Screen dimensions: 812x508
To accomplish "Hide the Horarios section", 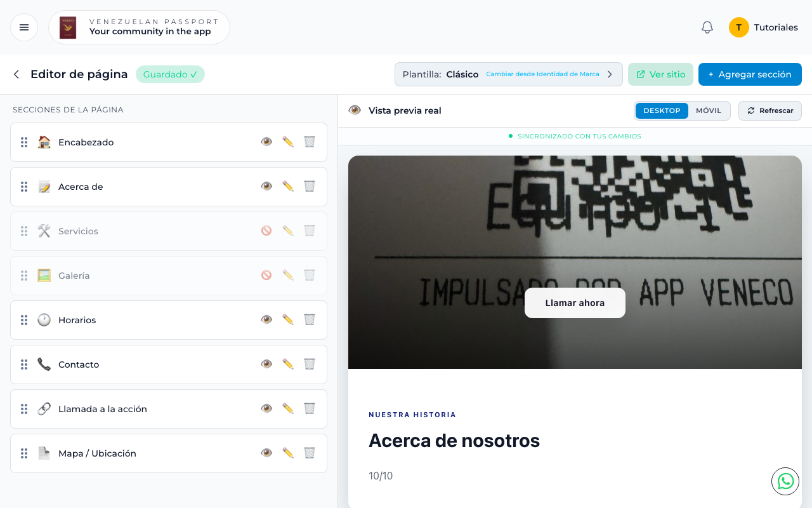I will (266, 319).
